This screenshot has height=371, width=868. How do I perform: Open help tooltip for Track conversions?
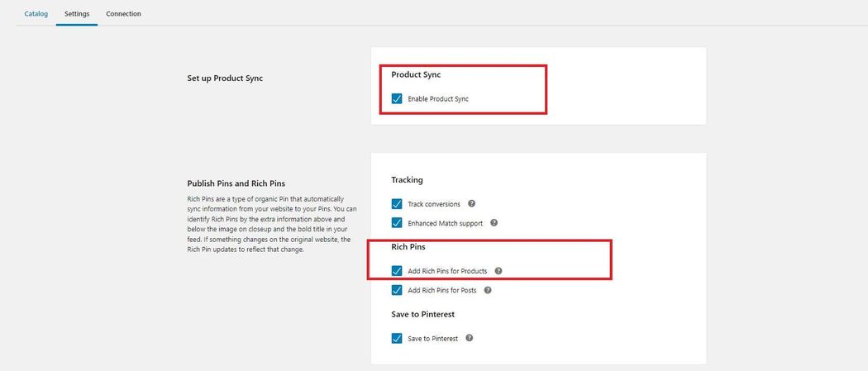[x=472, y=203]
